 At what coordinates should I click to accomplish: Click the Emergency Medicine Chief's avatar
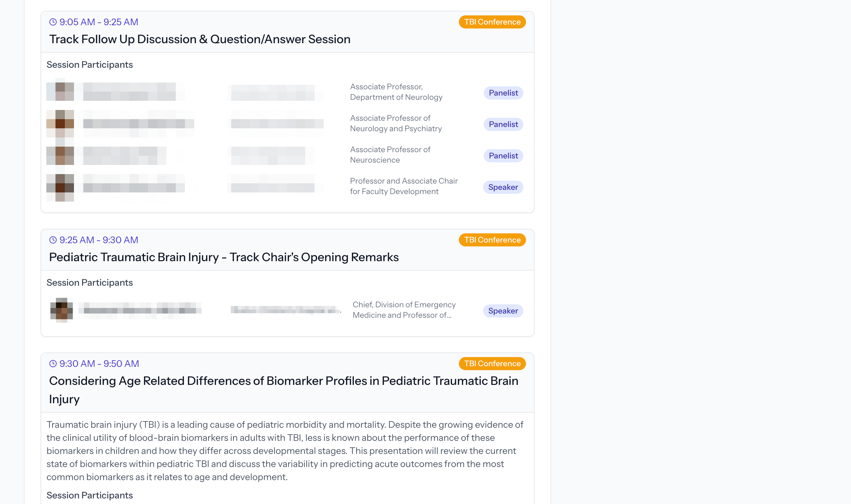62,310
